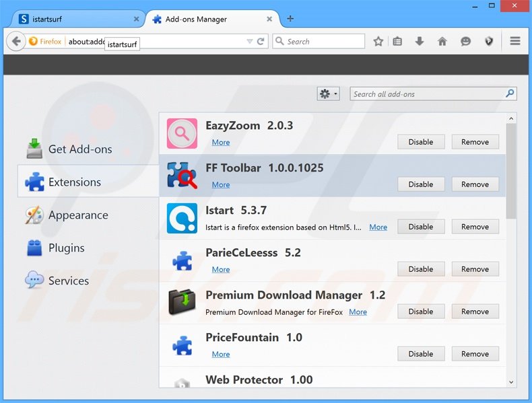Click the scroll up arrow of extensions list
The image size is (532, 403).
click(511, 118)
